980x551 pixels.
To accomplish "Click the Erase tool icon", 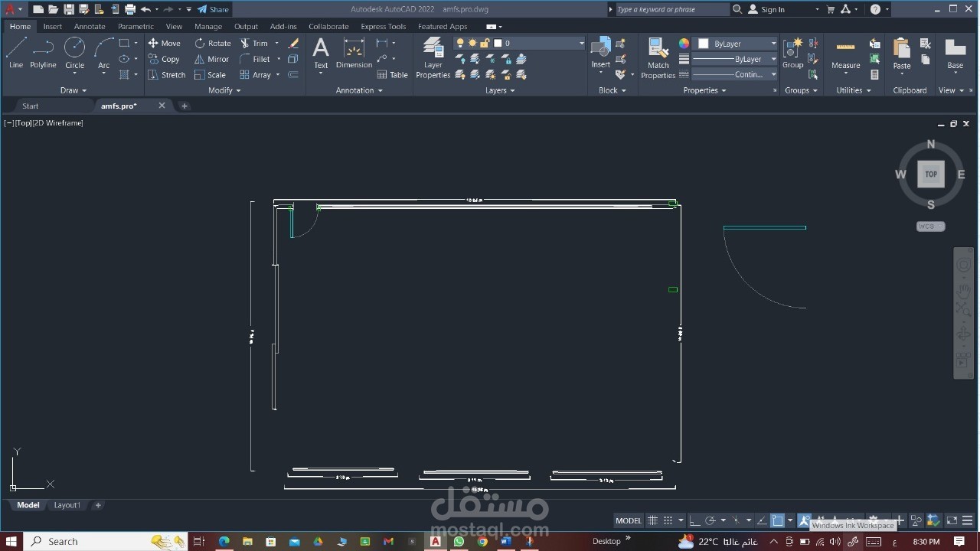I will pos(293,43).
